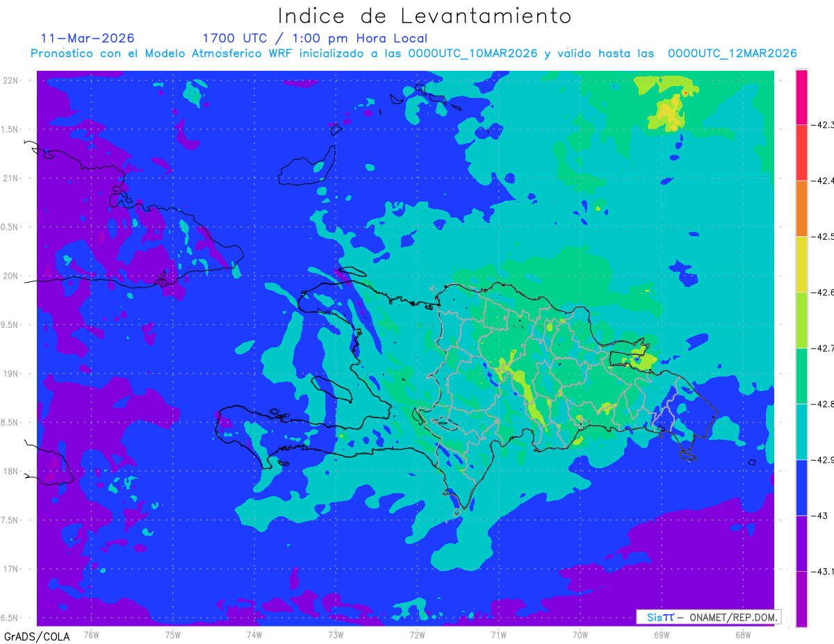Click the 'Indice de Levantamiento' chart title
The height and width of the screenshot is (644, 834).
(x=425, y=16)
